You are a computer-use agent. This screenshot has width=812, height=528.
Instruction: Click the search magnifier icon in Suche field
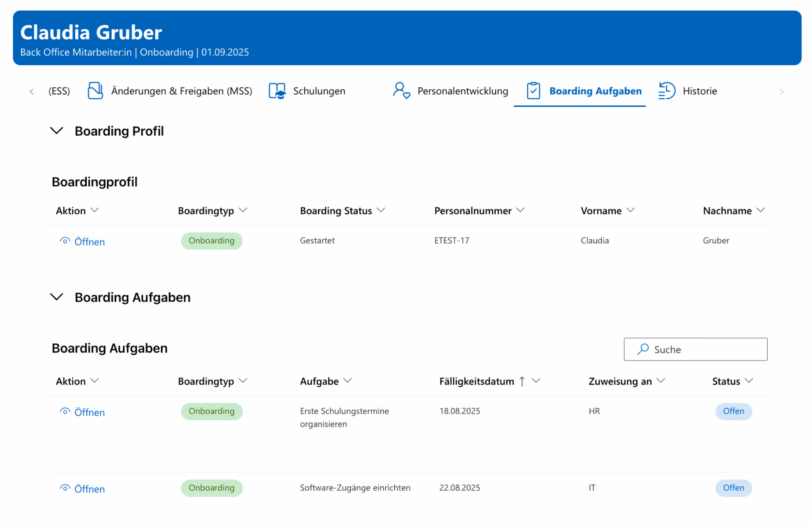642,349
